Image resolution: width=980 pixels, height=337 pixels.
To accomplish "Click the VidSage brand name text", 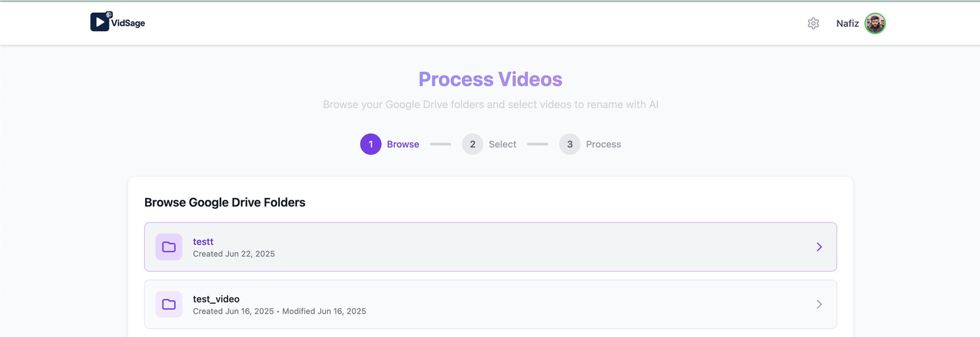I will pos(128,23).
